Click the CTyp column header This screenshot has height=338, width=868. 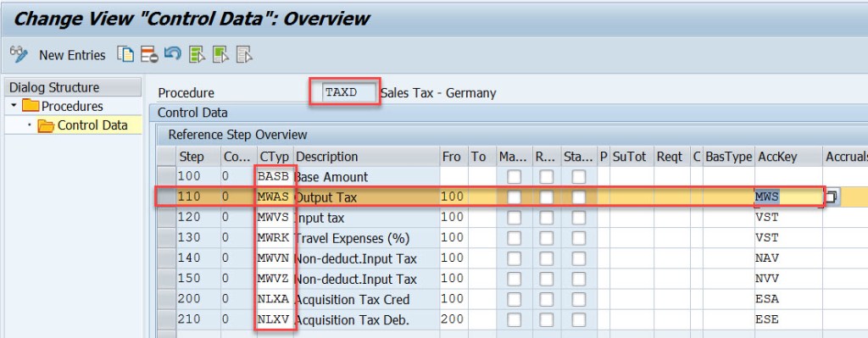(x=275, y=157)
